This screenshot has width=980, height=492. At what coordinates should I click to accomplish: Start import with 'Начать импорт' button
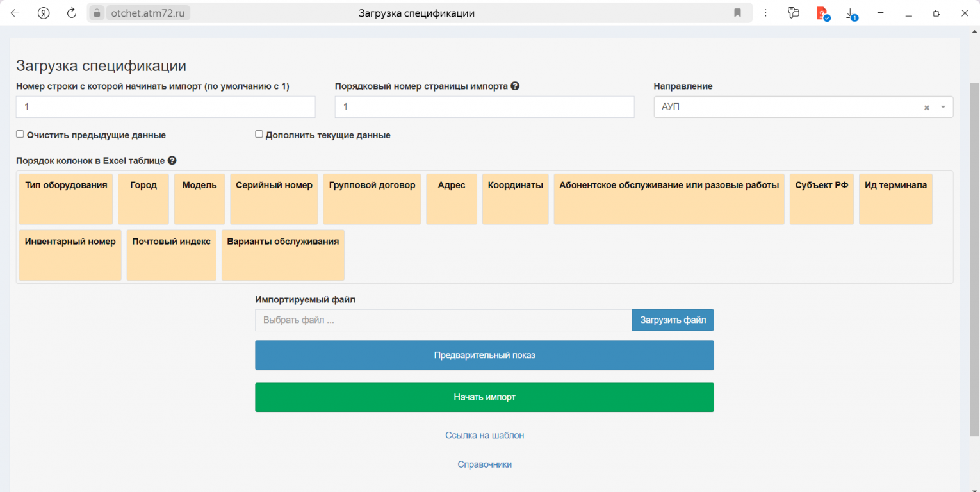point(484,397)
